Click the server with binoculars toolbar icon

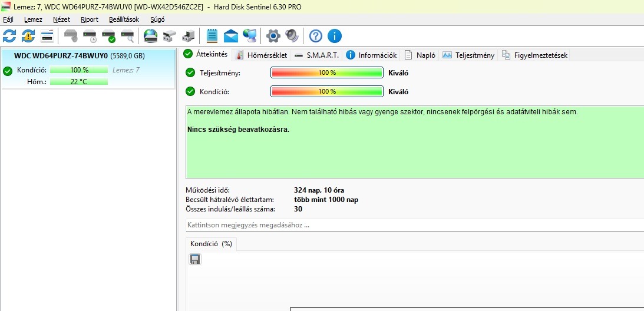pos(189,36)
